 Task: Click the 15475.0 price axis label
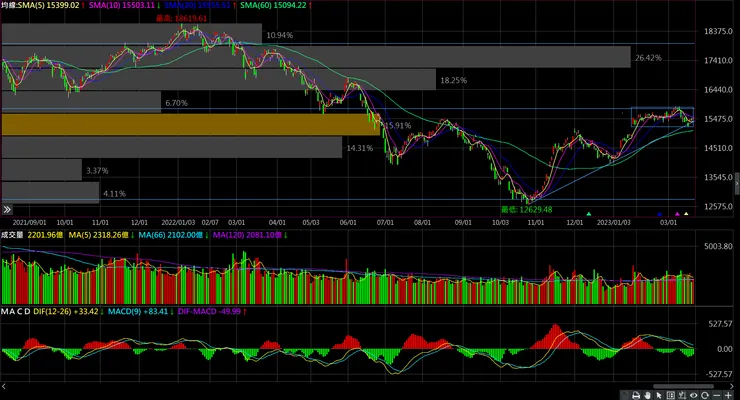tap(718, 119)
